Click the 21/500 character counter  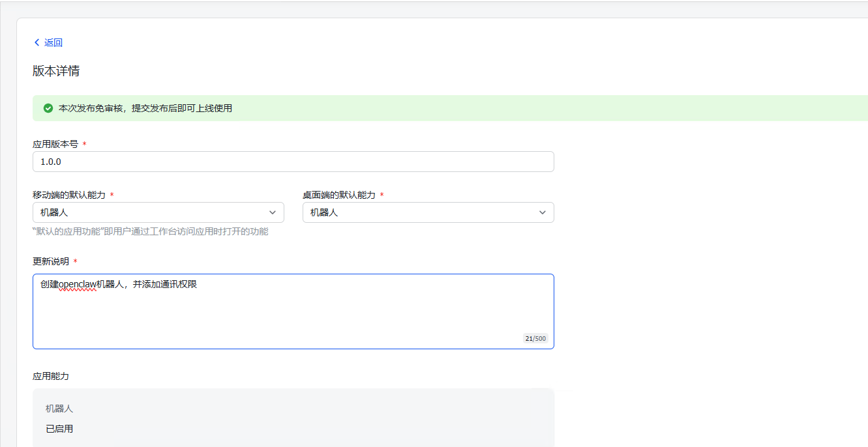click(x=535, y=339)
